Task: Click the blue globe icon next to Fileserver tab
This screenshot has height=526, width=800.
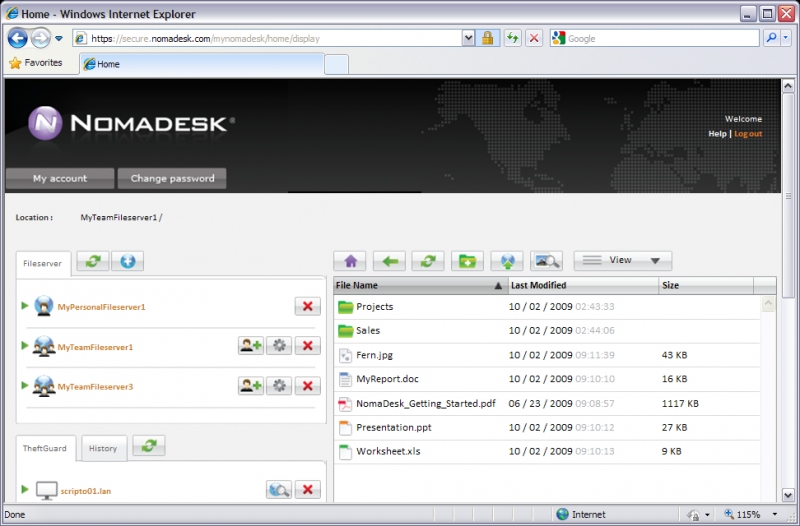Action: 128,261
